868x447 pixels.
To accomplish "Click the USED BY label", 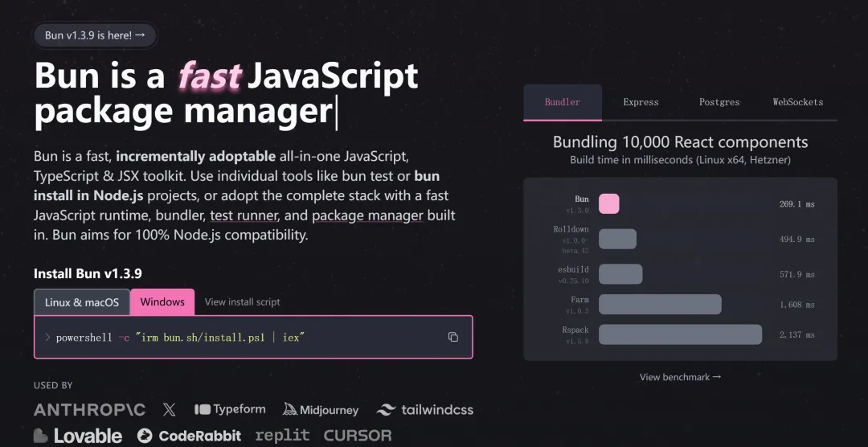I will point(53,386).
